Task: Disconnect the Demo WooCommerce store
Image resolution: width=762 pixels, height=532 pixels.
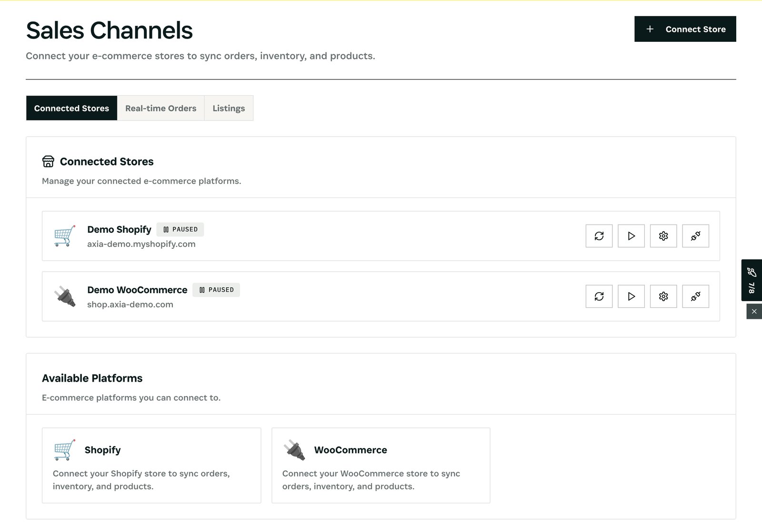Action: [x=695, y=296]
